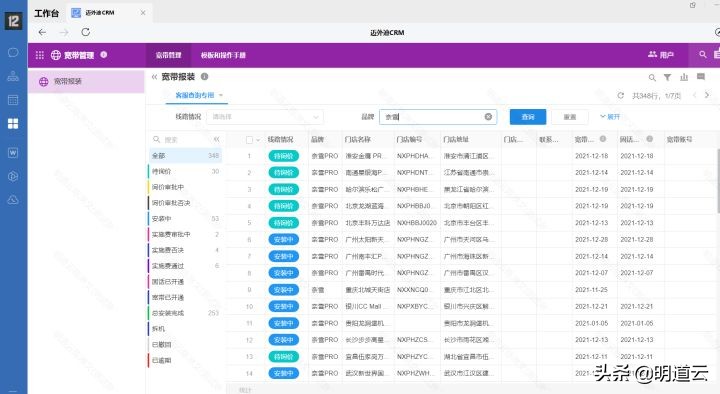Open the 用户 button in purple bar
This screenshot has width=720, height=394.
pos(661,55)
